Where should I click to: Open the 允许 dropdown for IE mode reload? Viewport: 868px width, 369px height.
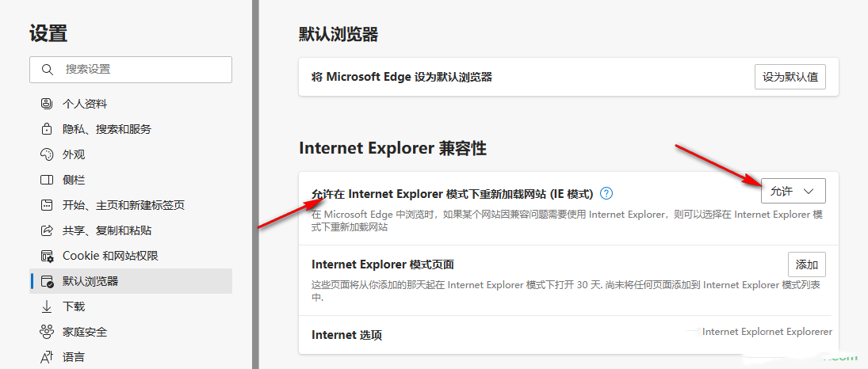point(793,191)
